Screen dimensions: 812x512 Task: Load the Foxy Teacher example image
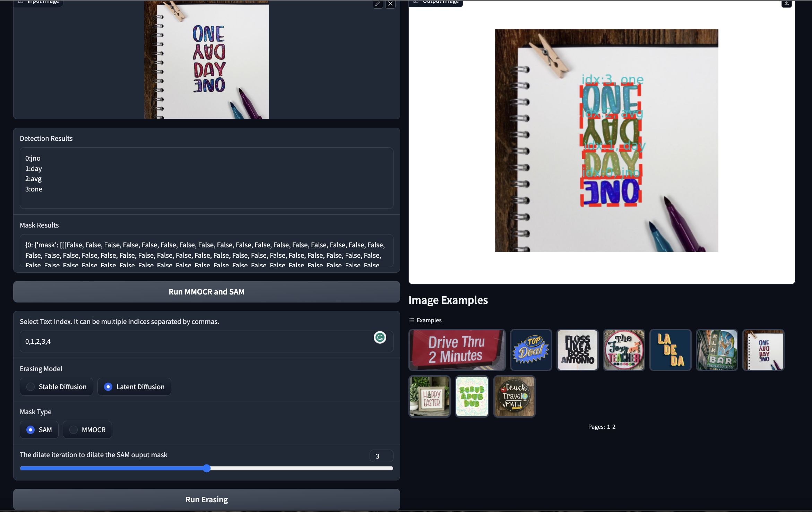(624, 350)
